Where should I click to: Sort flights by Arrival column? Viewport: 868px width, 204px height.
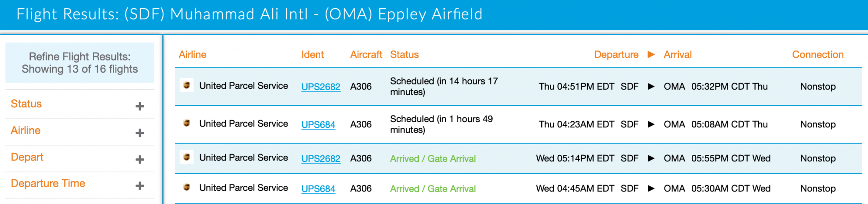677,54
